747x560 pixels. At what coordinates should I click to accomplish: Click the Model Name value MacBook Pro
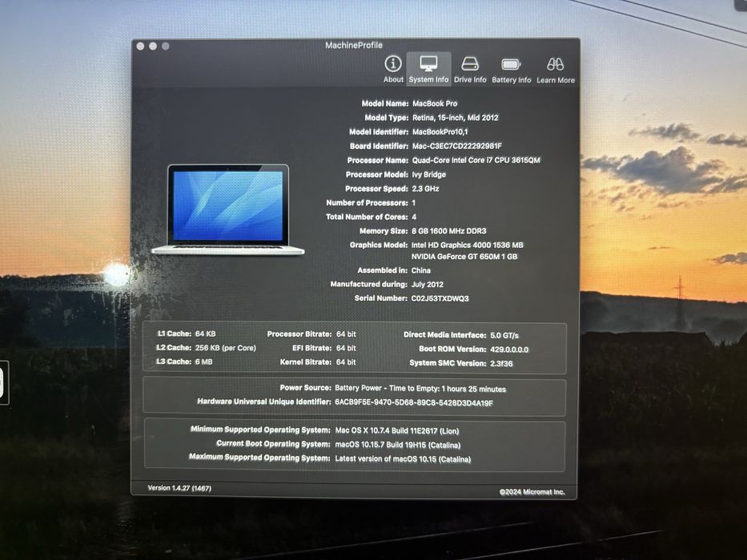pyautogui.click(x=435, y=103)
